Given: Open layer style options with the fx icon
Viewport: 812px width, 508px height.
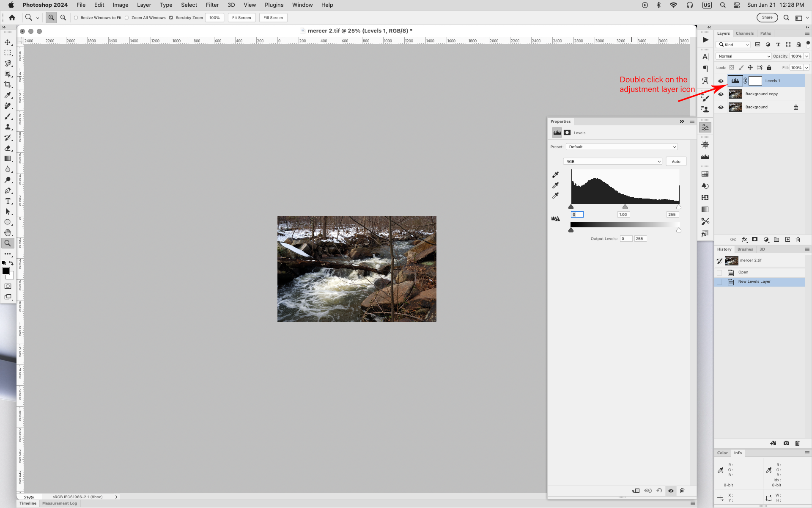Looking at the screenshot, I should [745, 240].
